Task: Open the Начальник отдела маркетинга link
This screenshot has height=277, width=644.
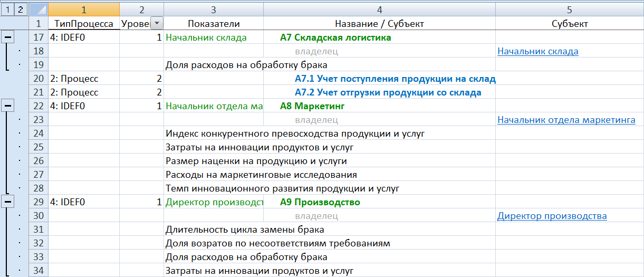Action: point(566,120)
